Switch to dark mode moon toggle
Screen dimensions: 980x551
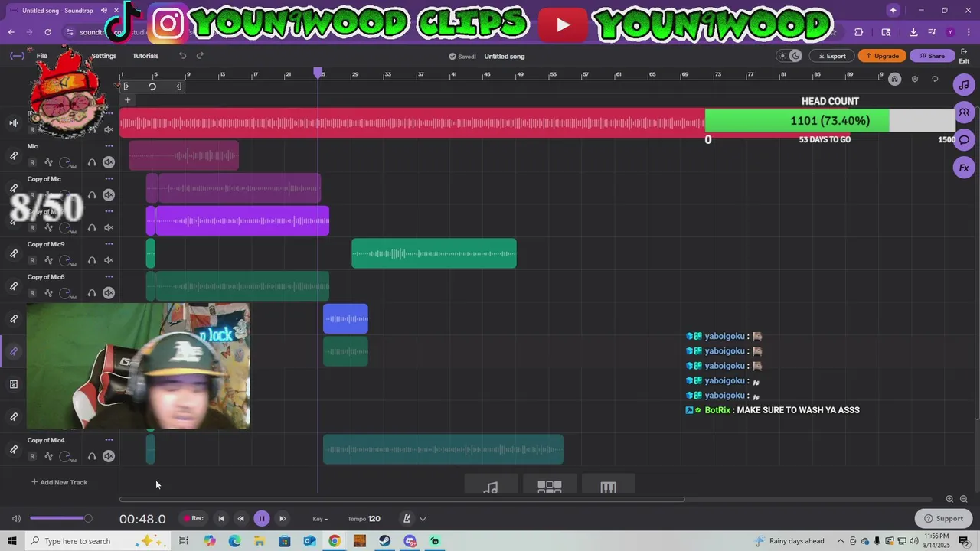click(x=795, y=55)
